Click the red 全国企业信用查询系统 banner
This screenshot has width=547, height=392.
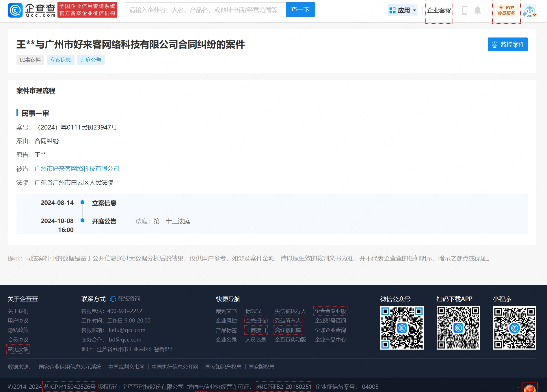point(87,10)
